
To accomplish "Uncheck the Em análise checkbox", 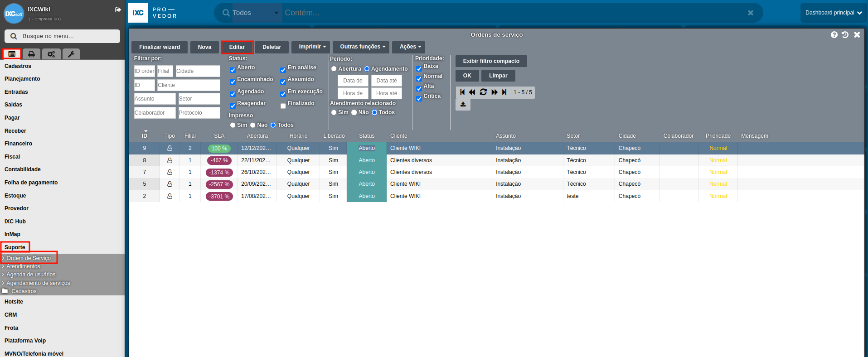I will click(283, 70).
